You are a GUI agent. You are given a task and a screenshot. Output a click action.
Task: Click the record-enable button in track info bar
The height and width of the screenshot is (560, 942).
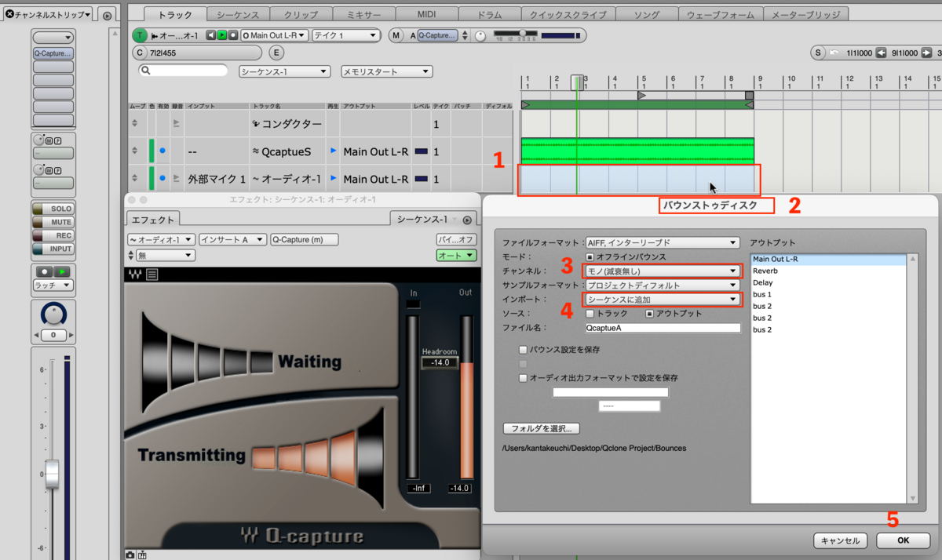232,35
